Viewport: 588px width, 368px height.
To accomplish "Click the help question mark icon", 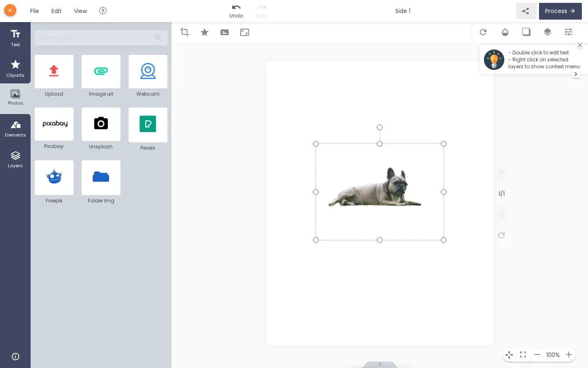I will 103,11.
